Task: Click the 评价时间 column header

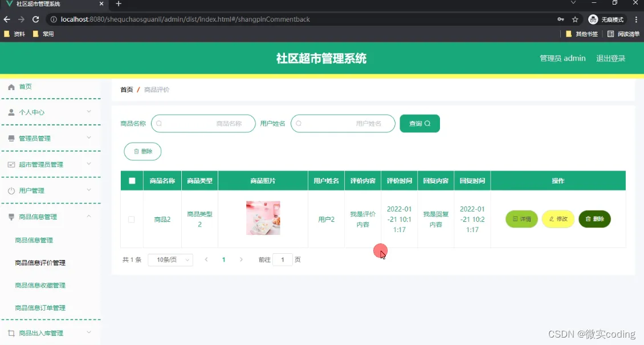Action: click(399, 181)
